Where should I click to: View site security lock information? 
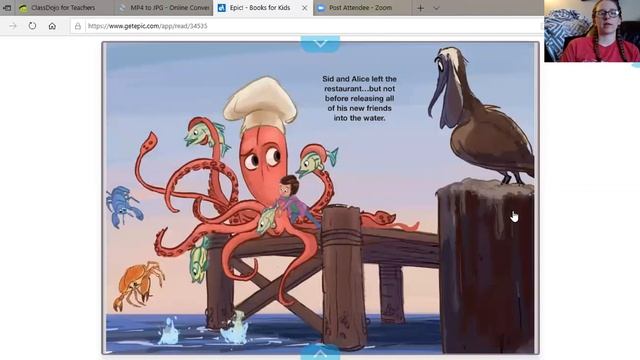tap(78, 26)
